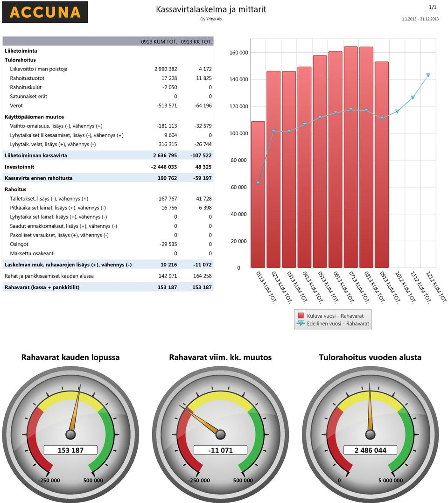Click the Rahavarat viim. kk. muutos title
This screenshot has height=503, width=448.
click(220, 357)
